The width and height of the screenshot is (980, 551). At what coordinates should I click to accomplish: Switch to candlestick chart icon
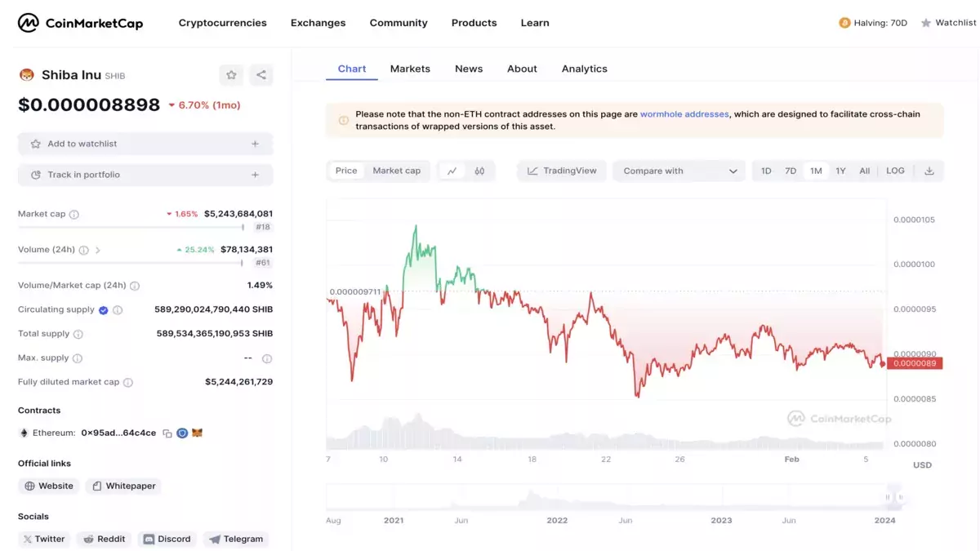click(x=479, y=171)
